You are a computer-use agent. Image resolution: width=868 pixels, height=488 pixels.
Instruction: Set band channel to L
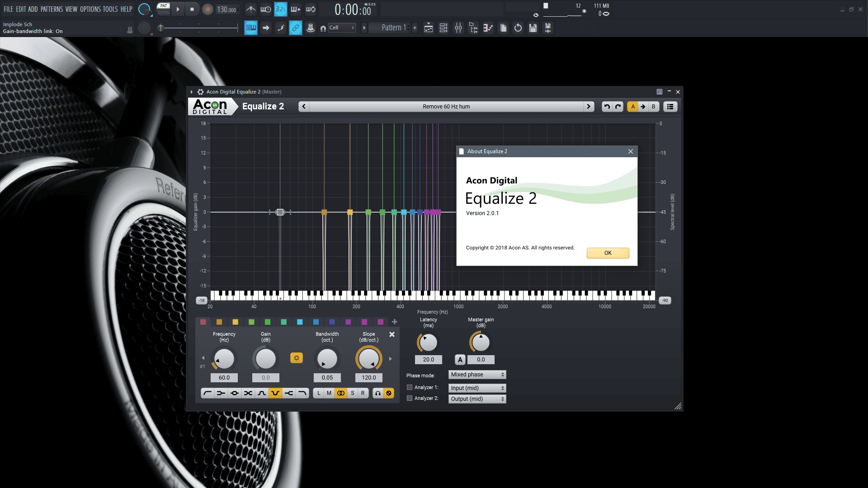point(319,393)
